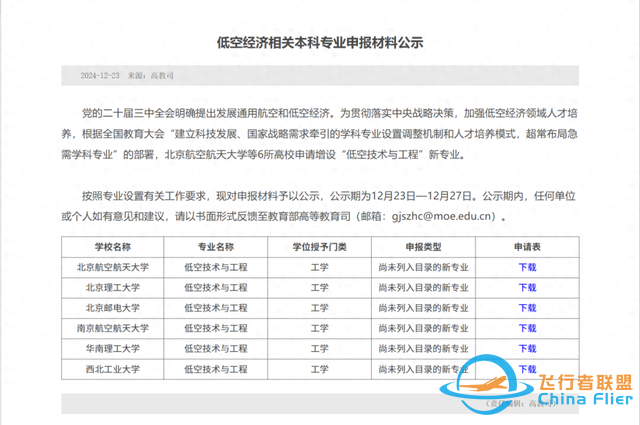Click the 申请表 column header

click(x=527, y=247)
